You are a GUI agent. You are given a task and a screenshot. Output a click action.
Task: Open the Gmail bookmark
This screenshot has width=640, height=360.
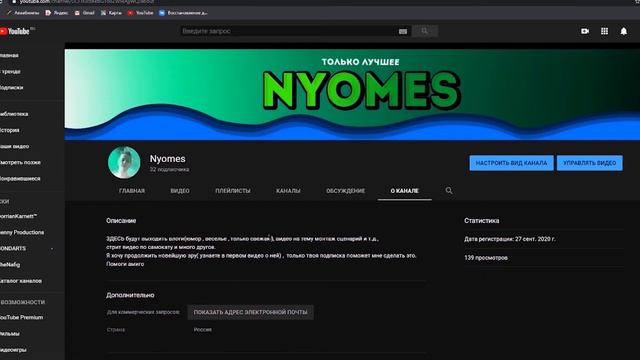[84, 13]
